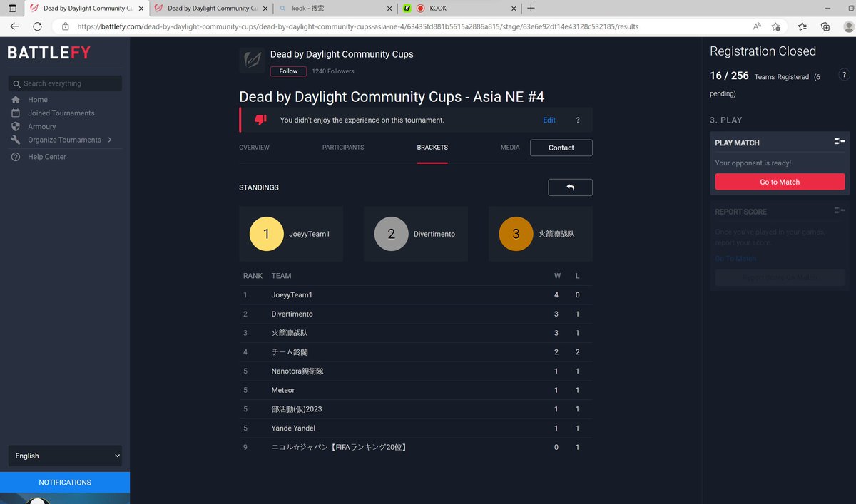Switch to the Overview tab

tap(254, 148)
